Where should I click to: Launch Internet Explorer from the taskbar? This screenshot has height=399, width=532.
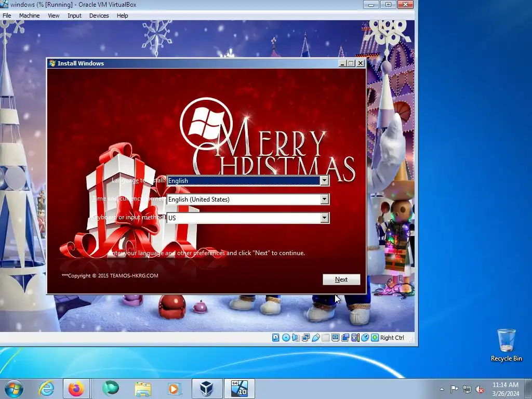click(46, 389)
